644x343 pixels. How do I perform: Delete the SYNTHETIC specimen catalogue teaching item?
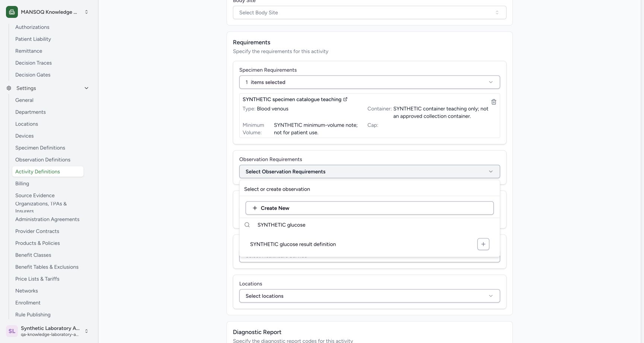[x=493, y=102]
